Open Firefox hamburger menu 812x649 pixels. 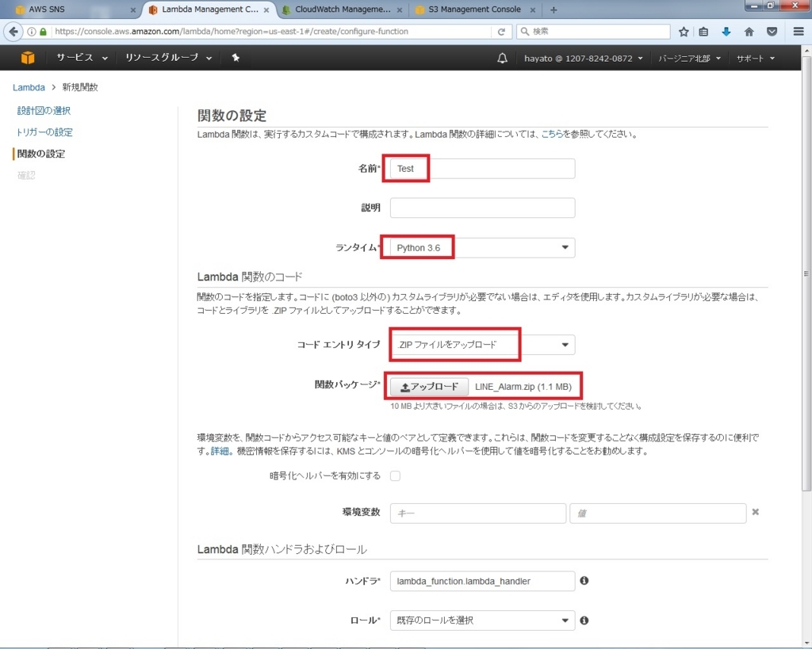tap(798, 32)
